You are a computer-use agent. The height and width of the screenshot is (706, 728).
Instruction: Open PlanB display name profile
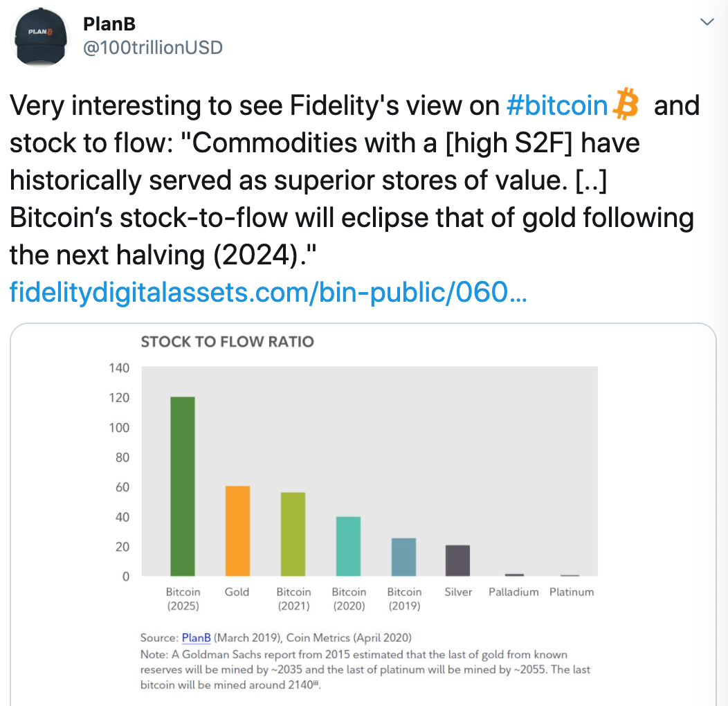(x=109, y=24)
